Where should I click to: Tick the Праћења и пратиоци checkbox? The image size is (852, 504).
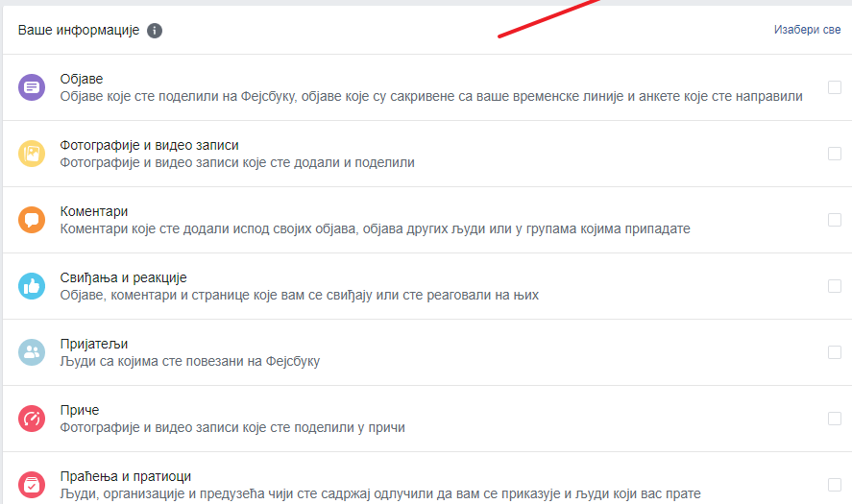point(835,485)
